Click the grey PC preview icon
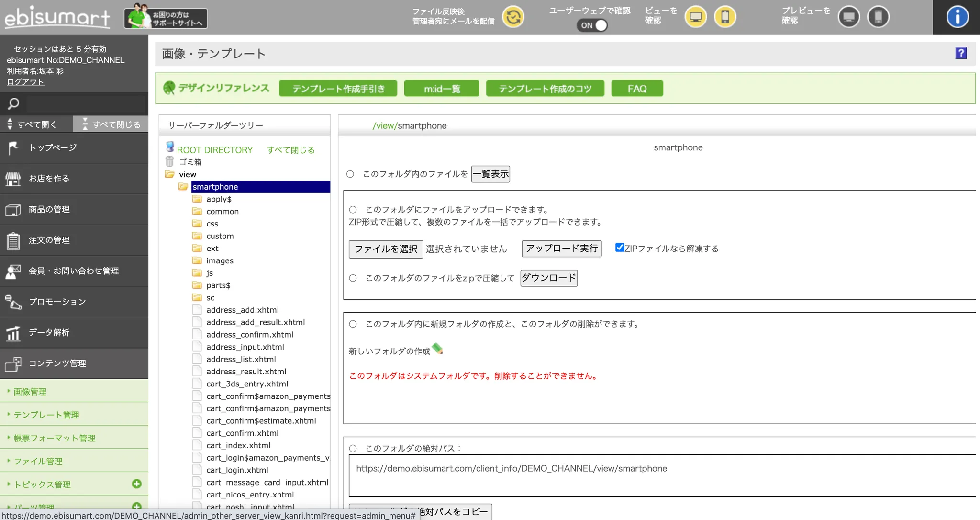 point(849,17)
